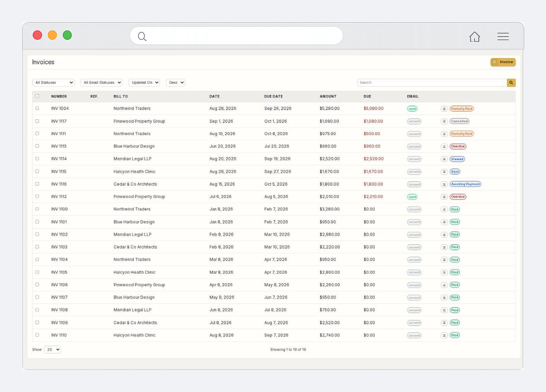The width and height of the screenshot is (546, 392).
Task: Sort by the EMAIL column header
Action: (412, 97)
